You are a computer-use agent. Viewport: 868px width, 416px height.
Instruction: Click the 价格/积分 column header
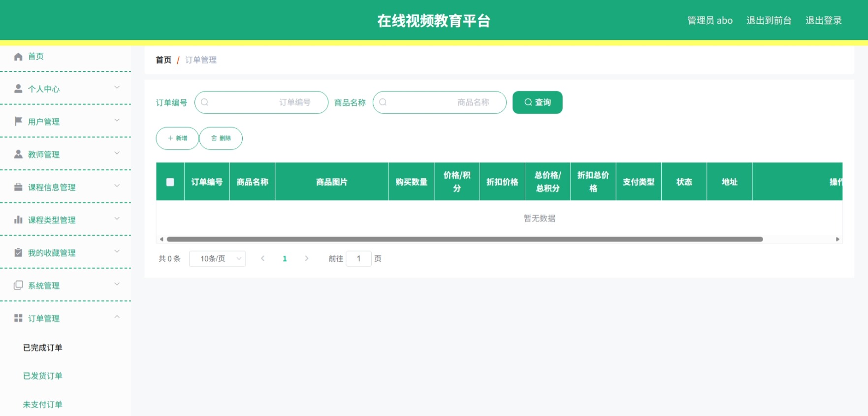coord(457,182)
